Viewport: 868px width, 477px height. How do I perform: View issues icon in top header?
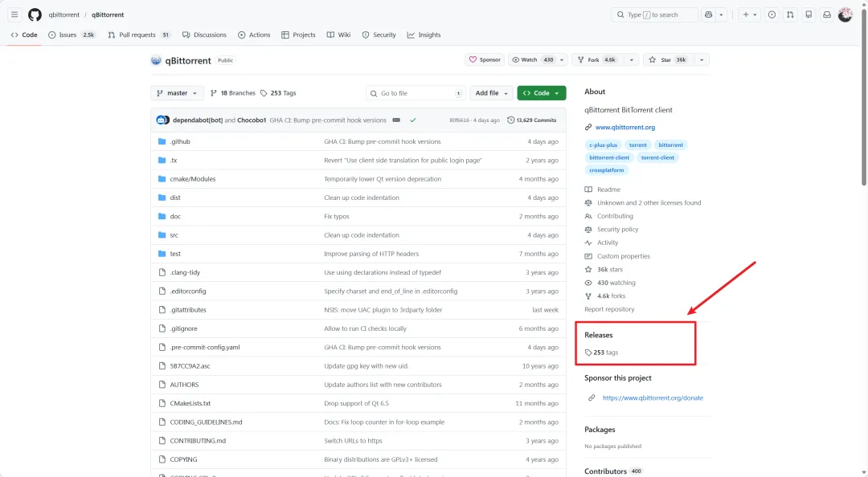(772, 15)
